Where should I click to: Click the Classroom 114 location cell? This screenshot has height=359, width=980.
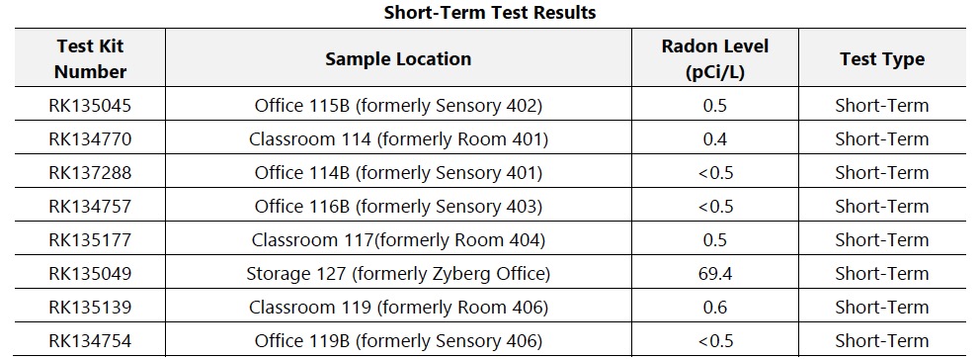pyautogui.click(x=398, y=138)
